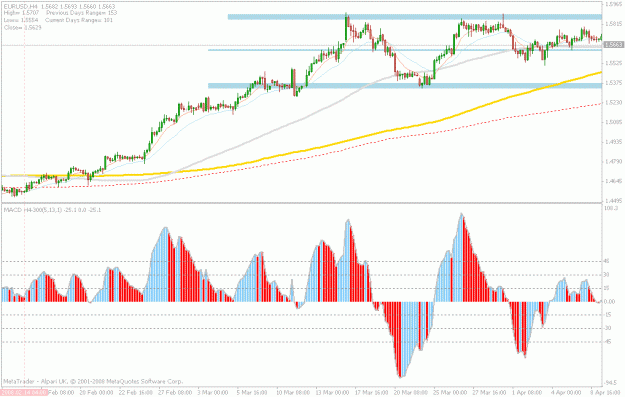This screenshot has width=625, height=397.
Task: Click the '22 Feb 16:00' time axis label
Action: [136, 393]
